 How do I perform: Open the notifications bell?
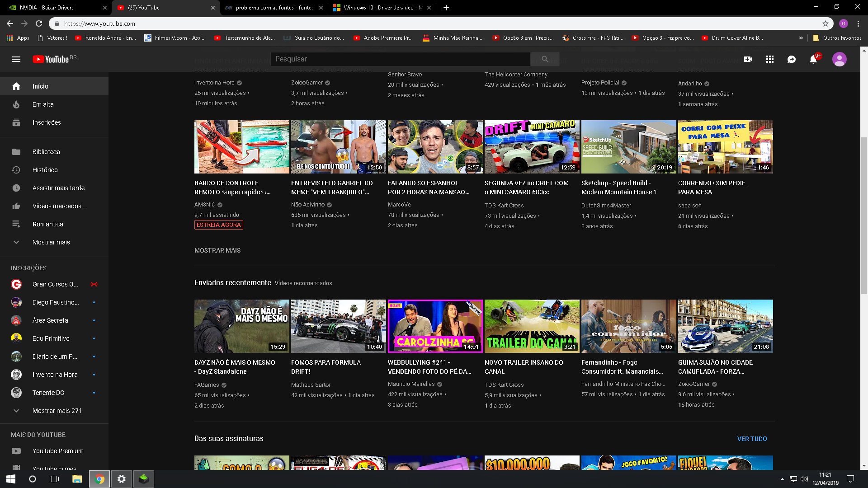click(x=813, y=59)
